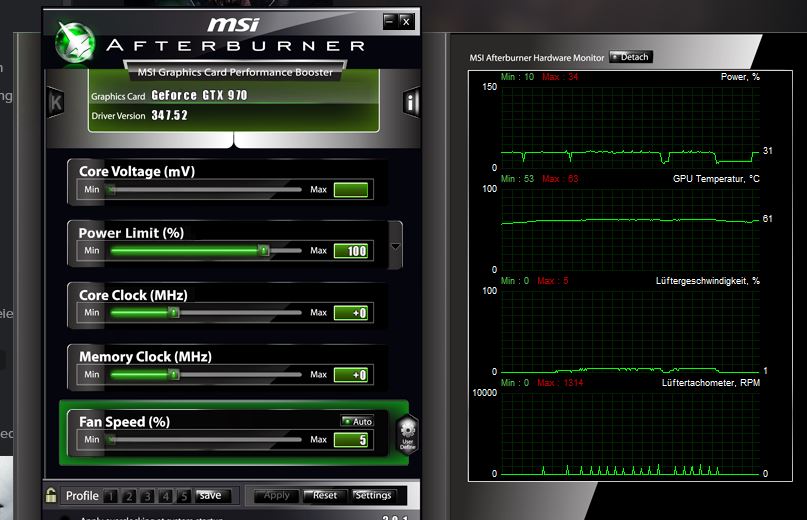
Task: Click the Lüftertachometer RPM graph
Action: [630, 433]
